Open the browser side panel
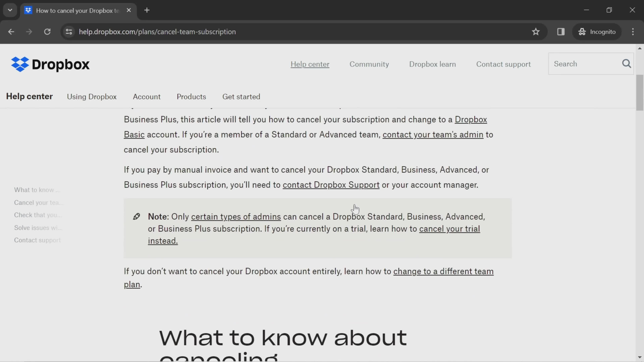644x362 pixels. tap(561, 32)
